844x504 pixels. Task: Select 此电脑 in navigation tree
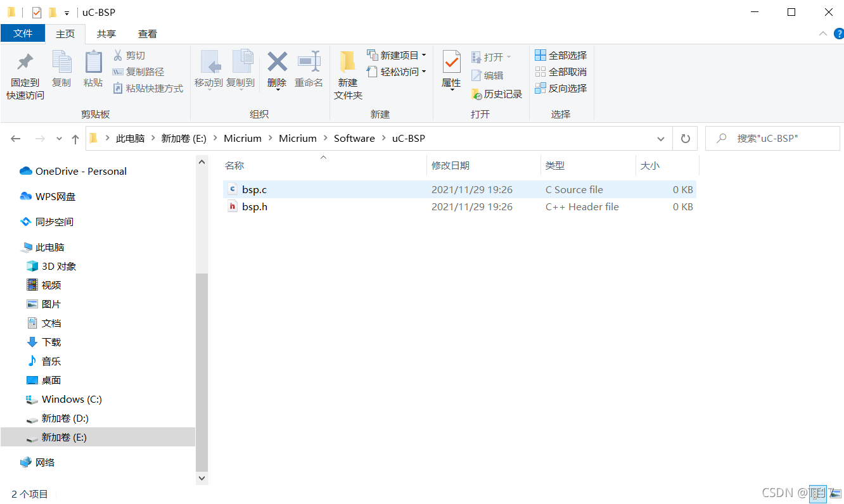click(x=42, y=247)
